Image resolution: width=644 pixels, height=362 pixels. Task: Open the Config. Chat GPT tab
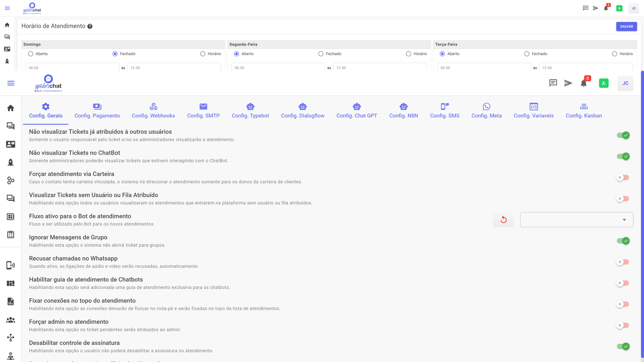pos(357,111)
